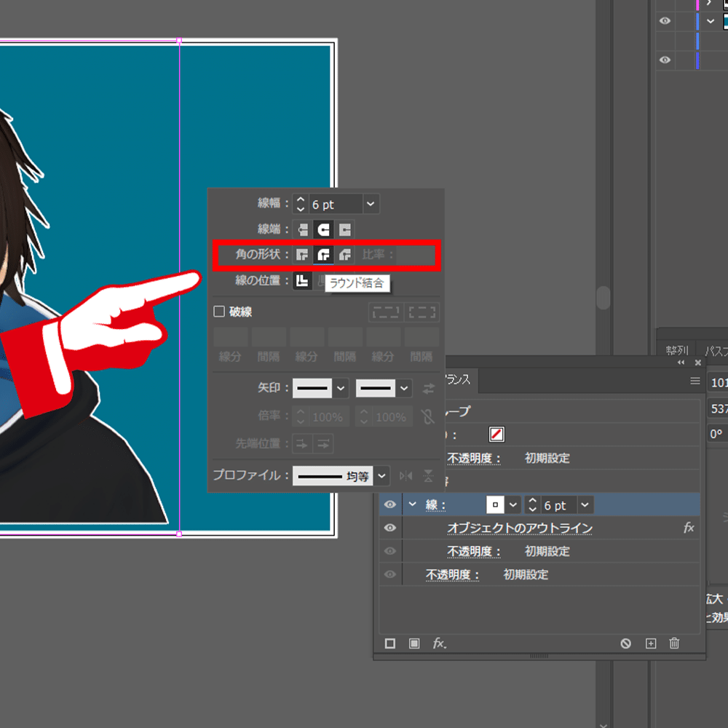This screenshot has height=728, width=728.
Task: Add new stroke via Appearance panel bottom icon
Action: (x=390, y=644)
